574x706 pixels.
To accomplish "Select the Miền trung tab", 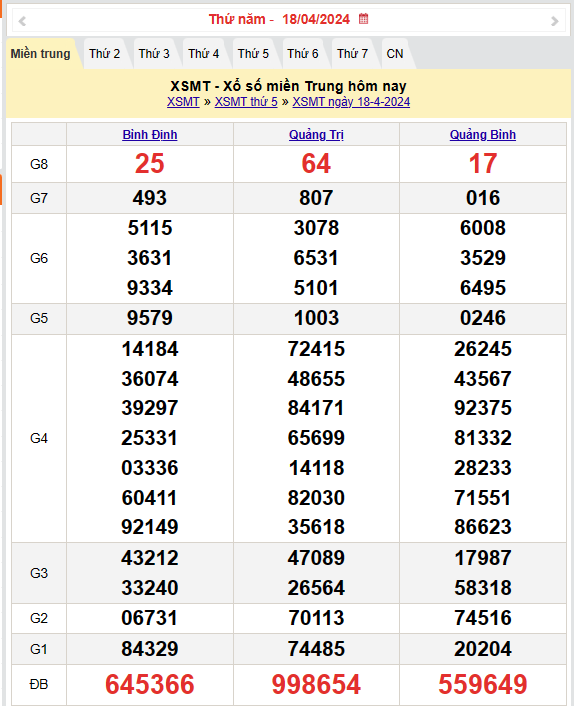I will pyautogui.click(x=41, y=54).
